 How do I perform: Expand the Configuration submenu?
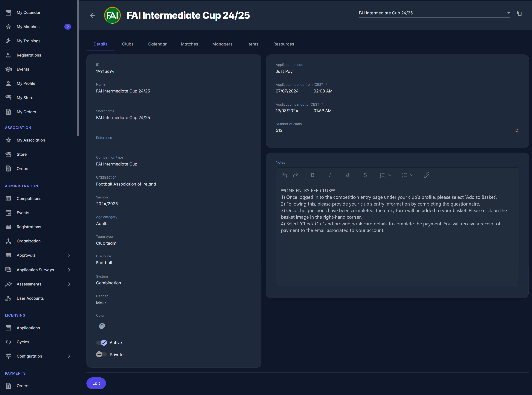pos(69,356)
